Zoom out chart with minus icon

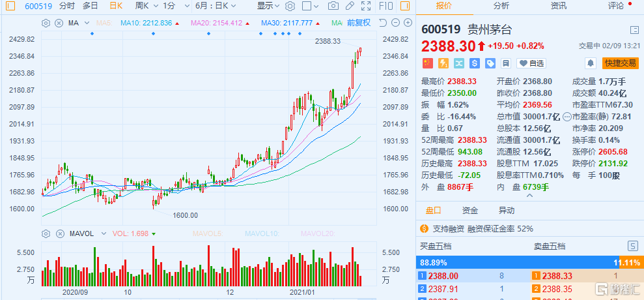coord(395,23)
